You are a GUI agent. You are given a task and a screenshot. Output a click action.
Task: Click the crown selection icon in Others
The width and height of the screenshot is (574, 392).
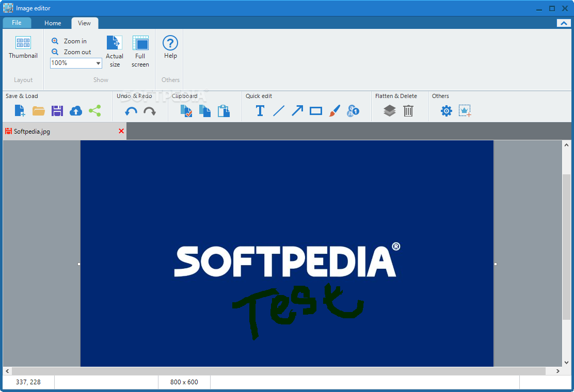(465, 111)
